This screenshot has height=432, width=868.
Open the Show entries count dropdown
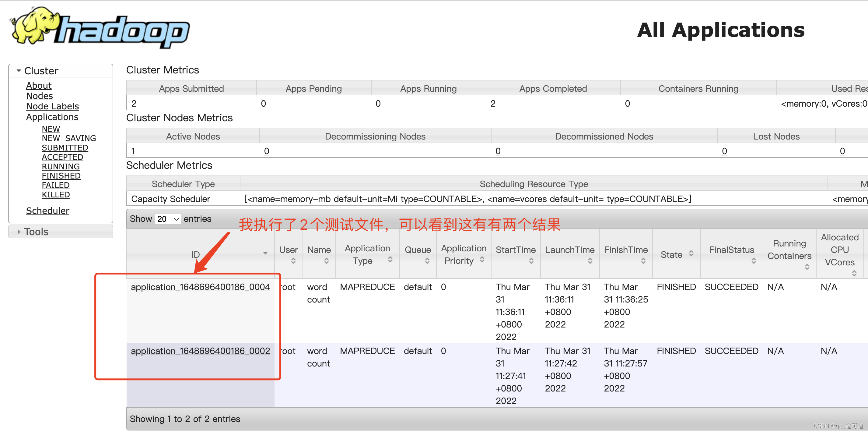point(168,219)
